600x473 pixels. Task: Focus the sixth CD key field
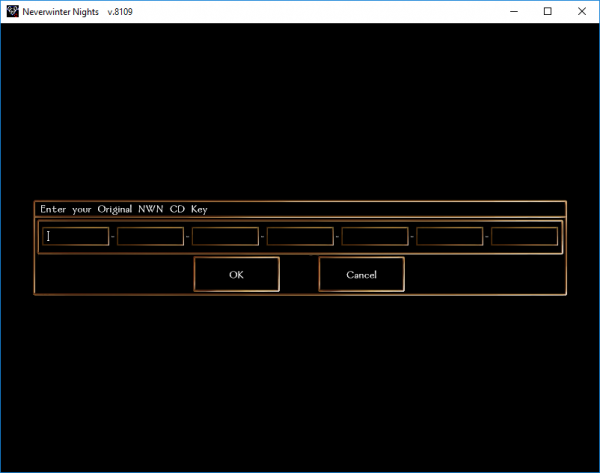click(x=450, y=236)
